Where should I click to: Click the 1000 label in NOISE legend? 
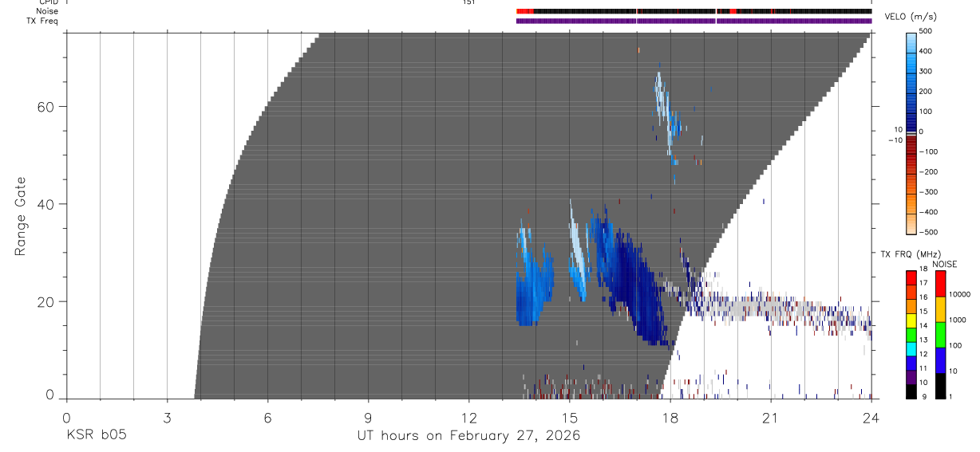coord(958,320)
